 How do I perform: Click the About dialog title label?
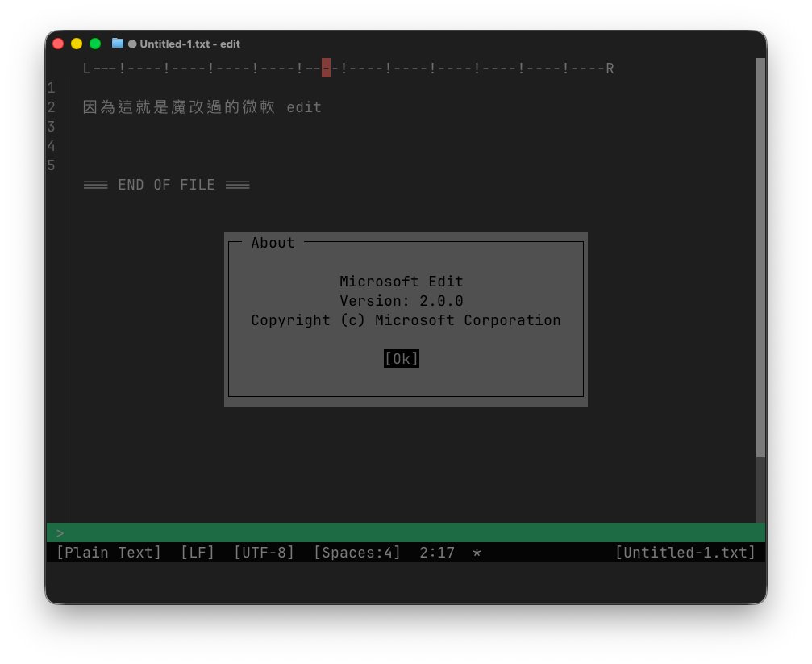coord(273,243)
